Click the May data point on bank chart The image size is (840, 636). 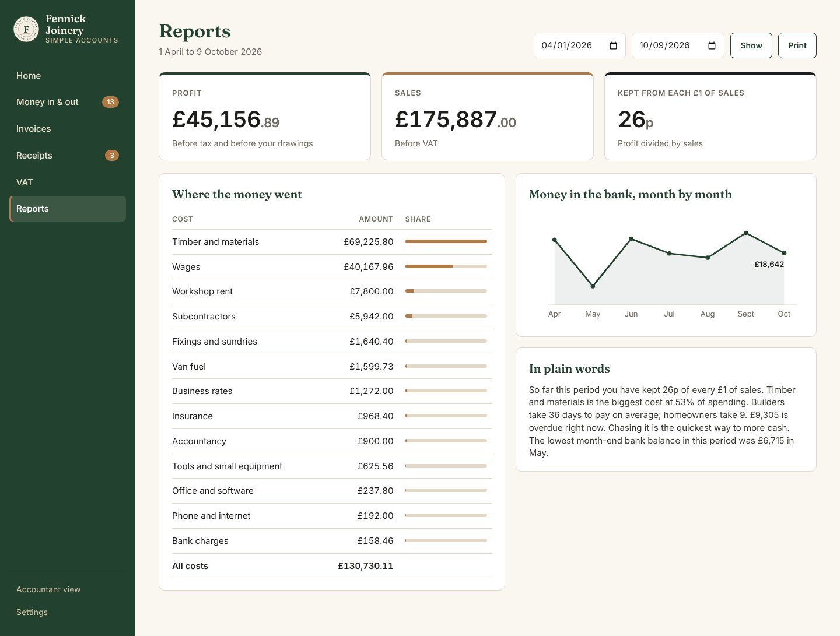coord(593,286)
